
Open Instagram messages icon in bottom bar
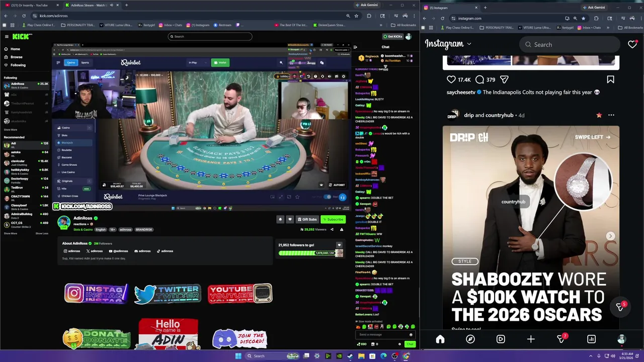pos(561,339)
